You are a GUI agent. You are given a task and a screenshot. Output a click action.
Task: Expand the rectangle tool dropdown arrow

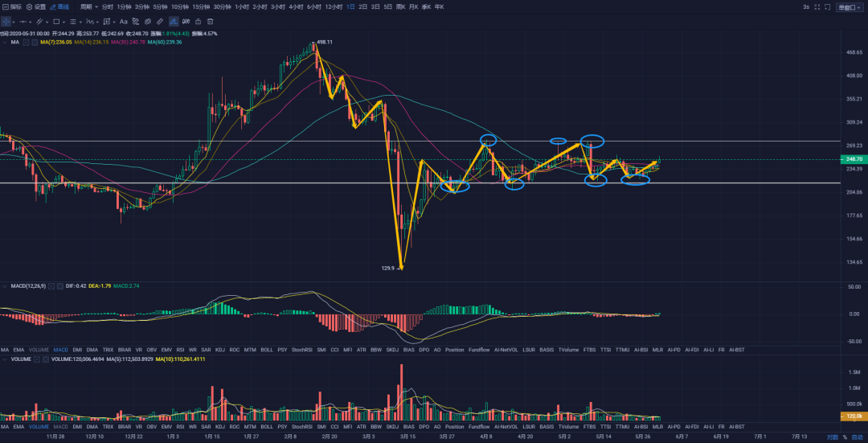tap(63, 23)
